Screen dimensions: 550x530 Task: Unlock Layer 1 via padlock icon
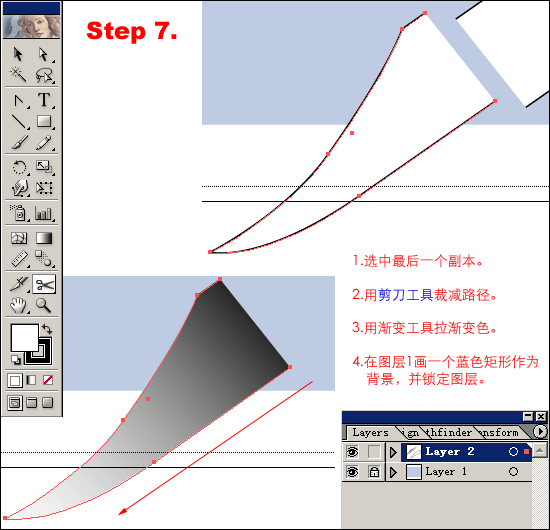coord(374,472)
